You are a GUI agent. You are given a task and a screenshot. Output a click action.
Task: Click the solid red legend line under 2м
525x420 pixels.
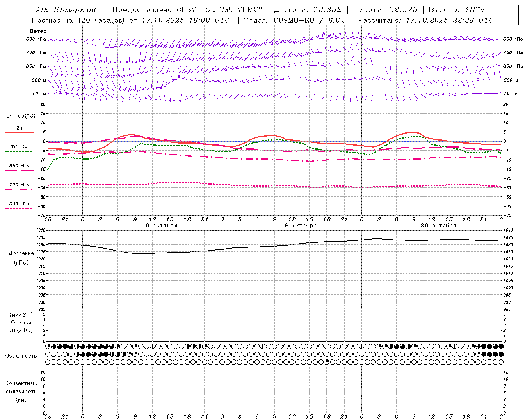click(x=19, y=132)
